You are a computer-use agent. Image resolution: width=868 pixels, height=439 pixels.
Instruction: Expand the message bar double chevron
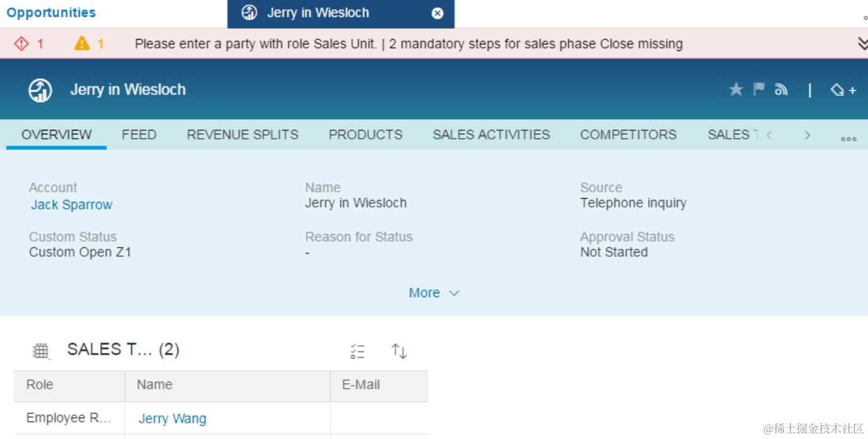pos(863,44)
